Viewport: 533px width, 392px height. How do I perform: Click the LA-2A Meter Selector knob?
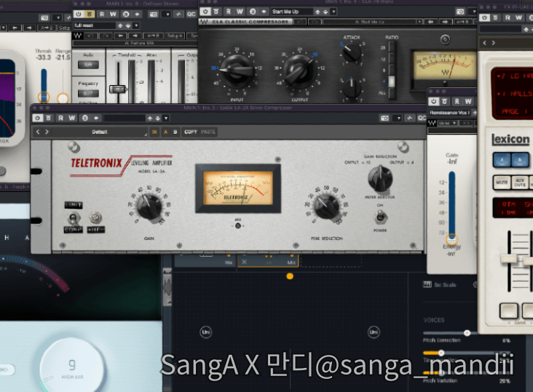point(379,177)
